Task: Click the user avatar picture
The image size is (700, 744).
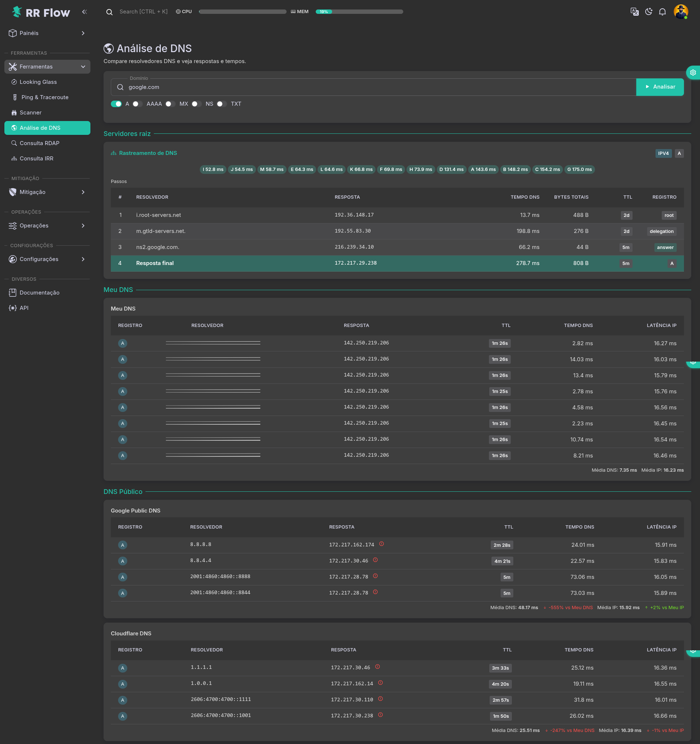Action: click(680, 12)
